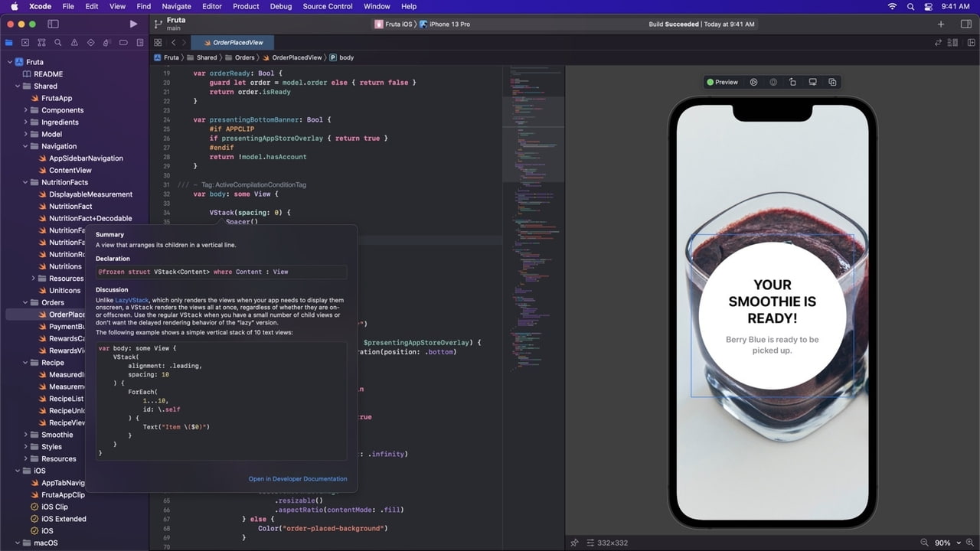Start live preview in the canvas toolbar
This screenshot has width=980, height=551.
[753, 82]
